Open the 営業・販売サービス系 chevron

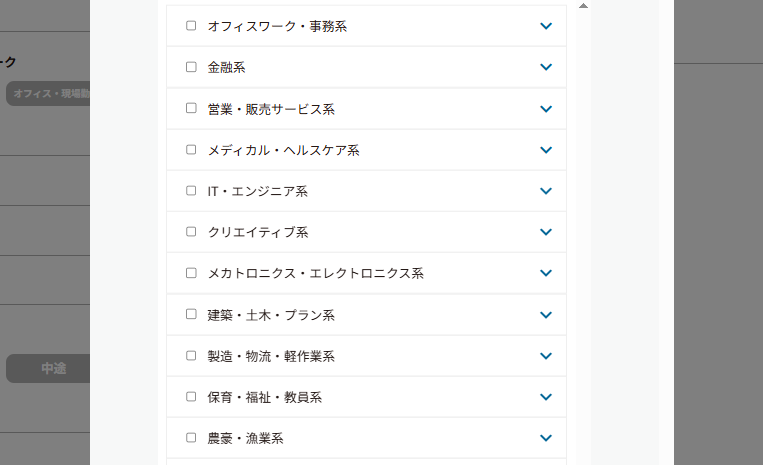click(x=546, y=108)
